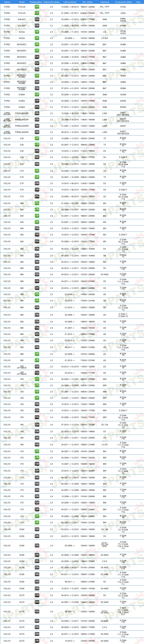This screenshot has height=644, width=144.
Task: Click ON icon in Volvo V60 D3 / D4 row
Action: click(x=37, y=424)
